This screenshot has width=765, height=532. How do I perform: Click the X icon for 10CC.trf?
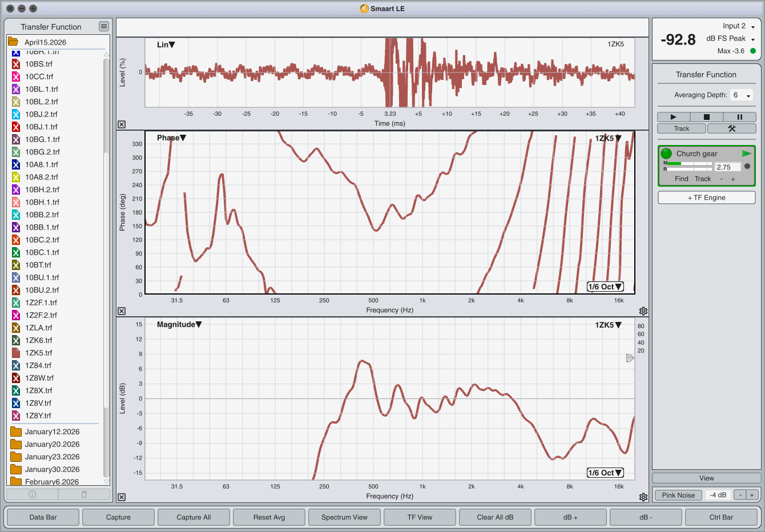pyautogui.click(x=16, y=76)
